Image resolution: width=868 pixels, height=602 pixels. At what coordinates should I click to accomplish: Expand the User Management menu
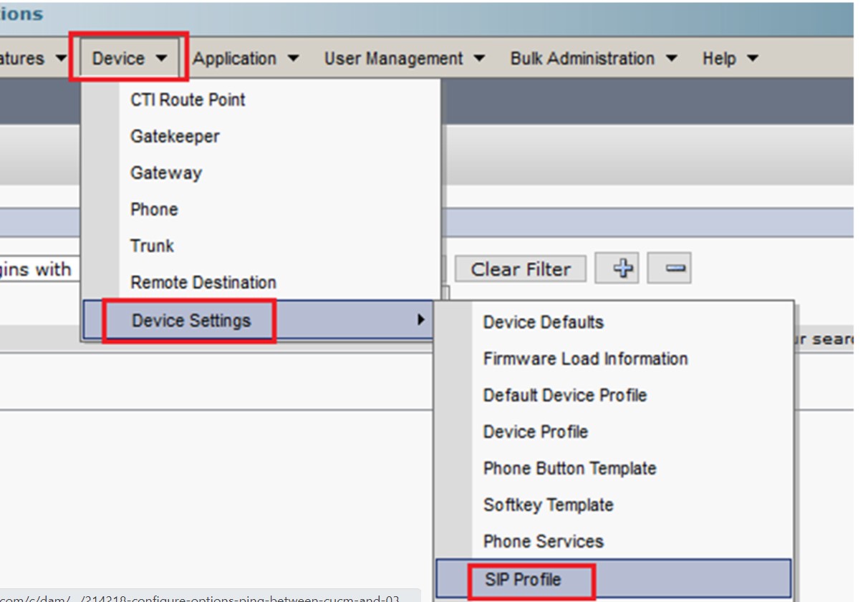(x=404, y=59)
